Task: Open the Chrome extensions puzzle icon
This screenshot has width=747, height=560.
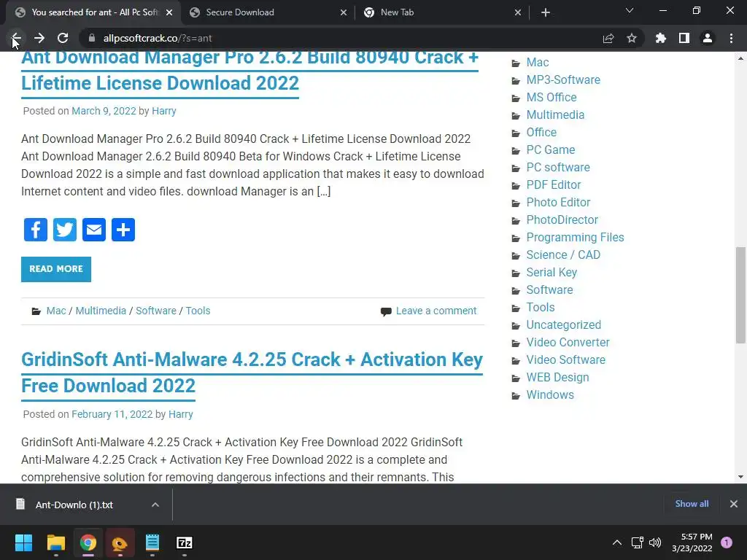Action: pyautogui.click(x=661, y=38)
